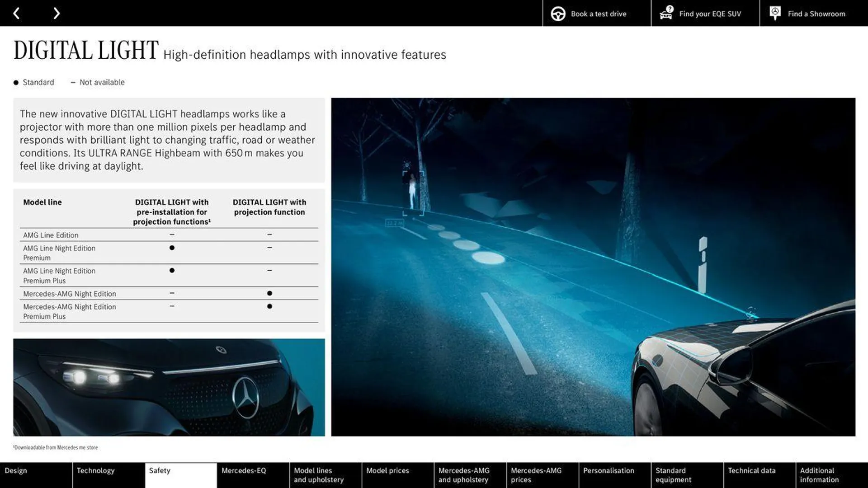Click the steering wheel test drive icon
The height and width of the screenshot is (488, 868).
558,14
